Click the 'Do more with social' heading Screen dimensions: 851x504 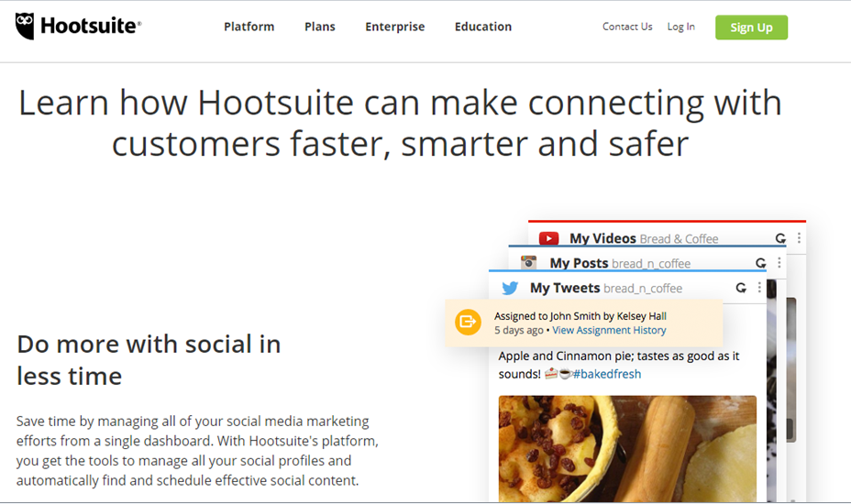tap(149, 360)
